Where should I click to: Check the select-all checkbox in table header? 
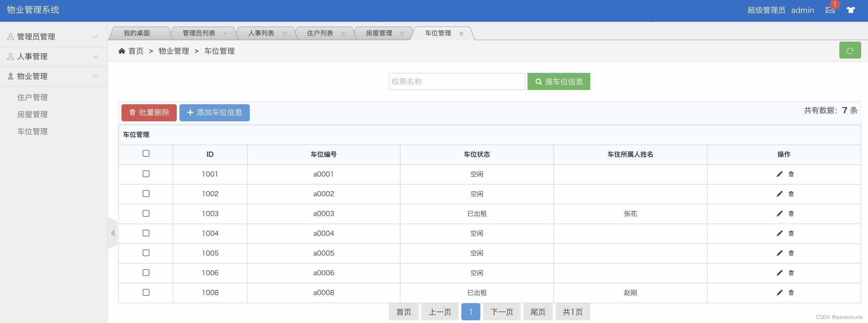pos(146,154)
